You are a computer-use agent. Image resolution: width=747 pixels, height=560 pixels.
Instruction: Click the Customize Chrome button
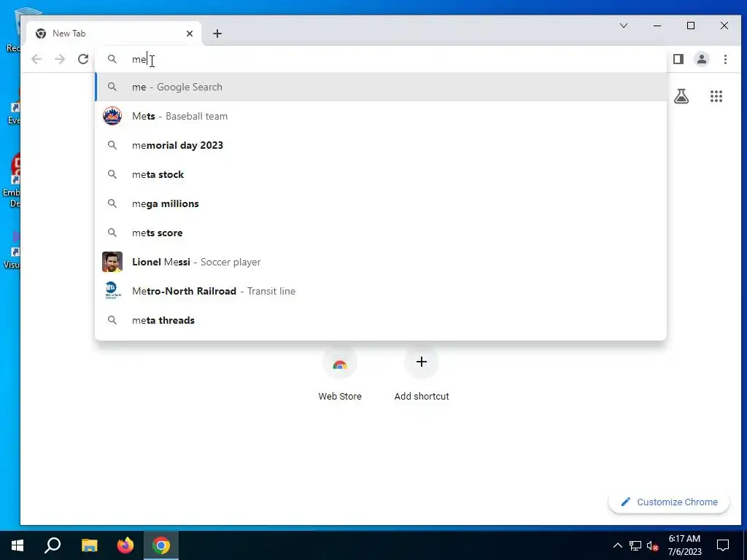point(669,502)
